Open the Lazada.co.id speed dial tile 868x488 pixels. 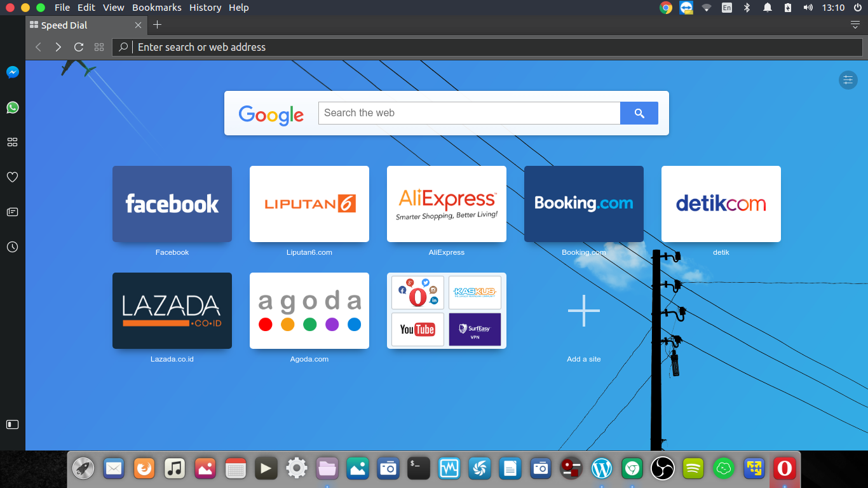[x=172, y=311]
